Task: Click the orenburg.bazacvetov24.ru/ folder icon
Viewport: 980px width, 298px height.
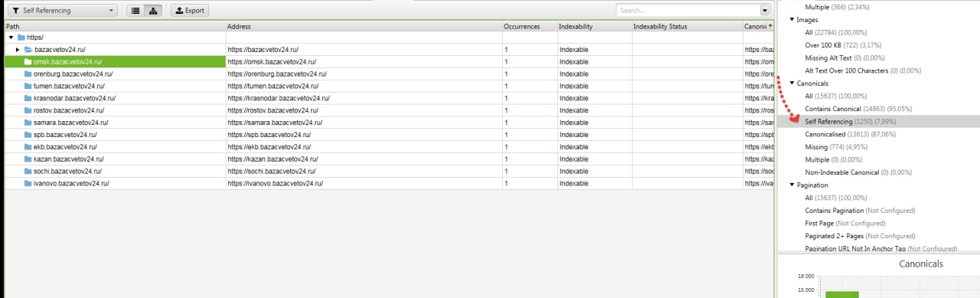Action: pos(28,74)
